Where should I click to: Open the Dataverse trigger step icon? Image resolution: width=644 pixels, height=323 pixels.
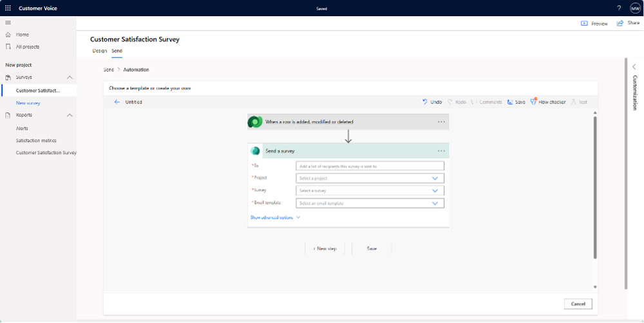pyautogui.click(x=255, y=122)
